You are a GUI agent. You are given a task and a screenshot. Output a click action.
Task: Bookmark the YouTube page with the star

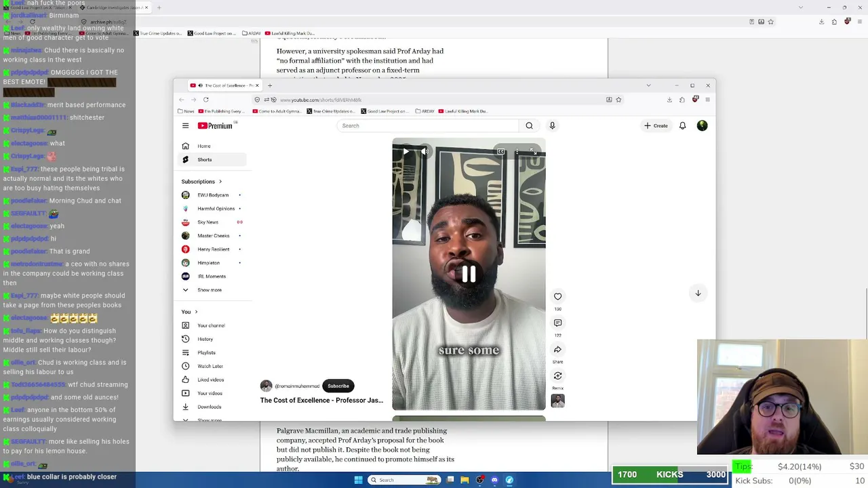pos(618,100)
